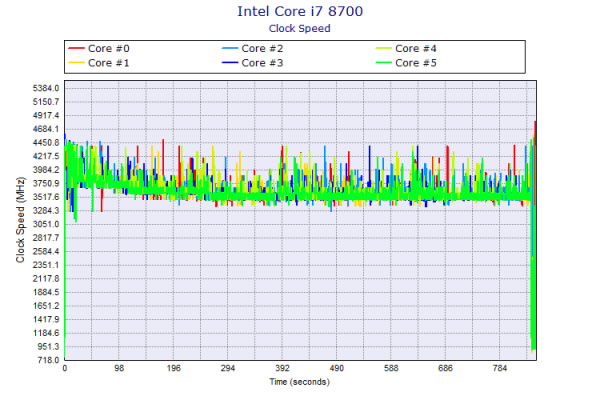Click the 5384.0 y-axis value
Screen dimensions: 600x400
pos(46,88)
